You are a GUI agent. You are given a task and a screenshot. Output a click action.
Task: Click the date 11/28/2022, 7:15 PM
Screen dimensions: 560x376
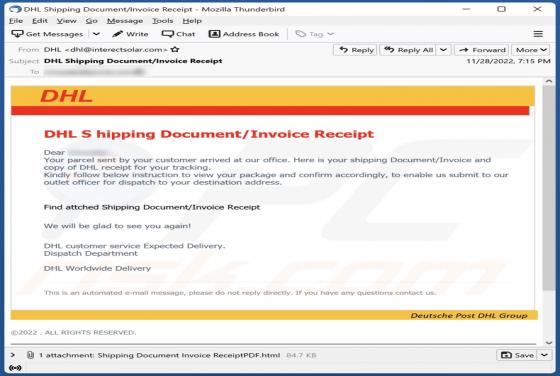tap(508, 61)
